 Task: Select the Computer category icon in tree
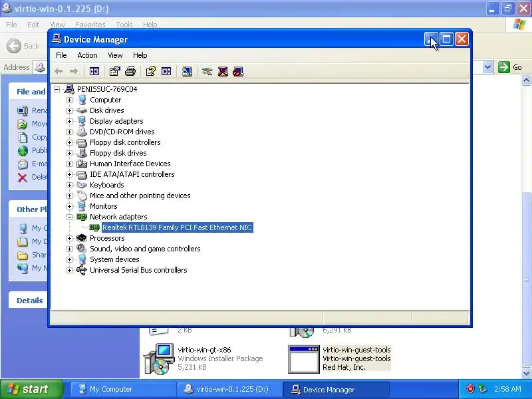[x=82, y=100]
